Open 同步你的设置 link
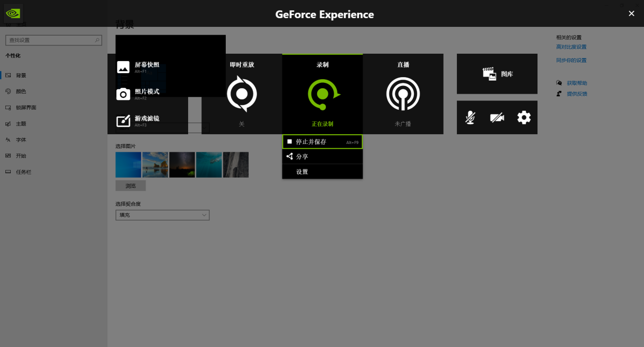The image size is (644, 347). click(571, 61)
